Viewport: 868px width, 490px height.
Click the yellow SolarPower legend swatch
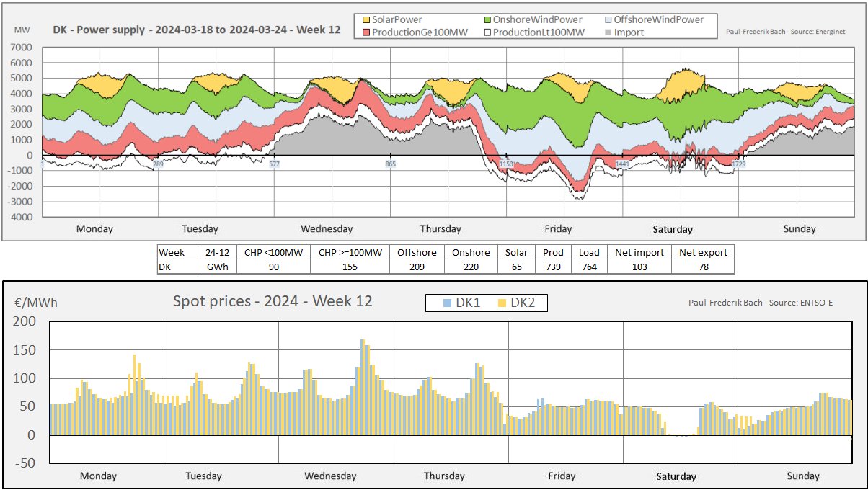coord(366,19)
